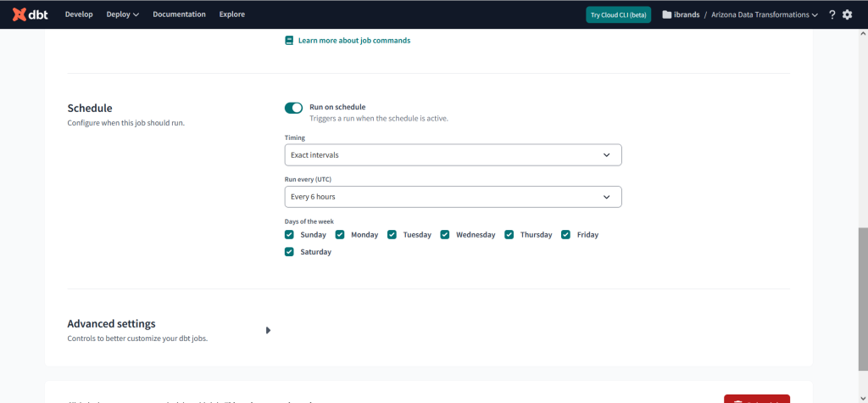
Task: Open the Timing dropdown showing Exact intervals
Action: 453,155
